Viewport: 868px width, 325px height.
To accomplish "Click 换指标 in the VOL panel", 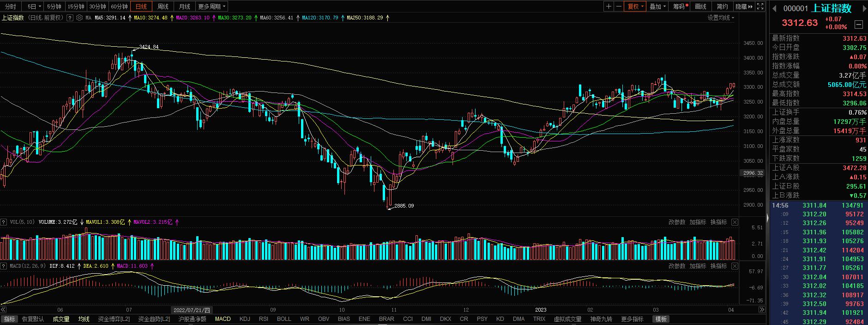I will tap(718, 222).
